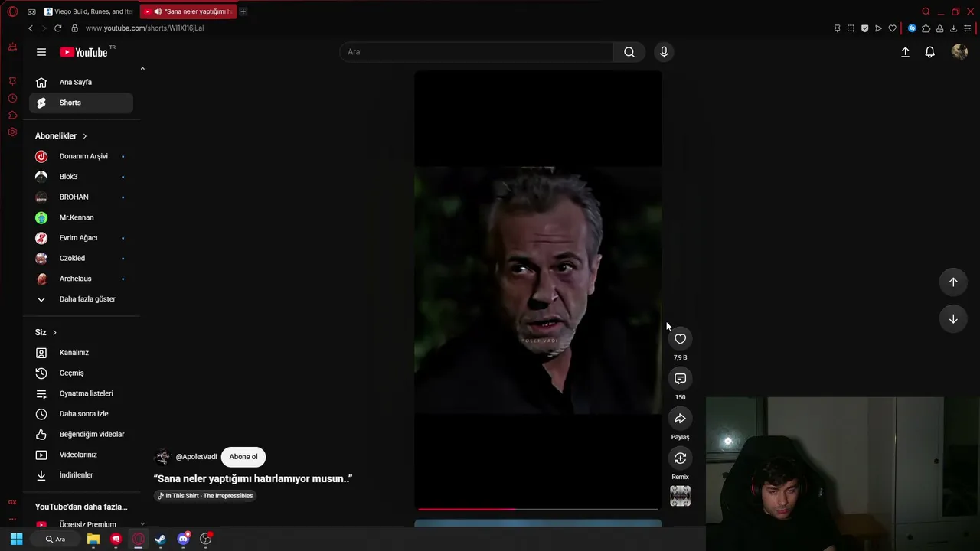The width and height of the screenshot is (980, 551).
Task: Open BROHAN channel subscription
Action: click(x=81, y=197)
